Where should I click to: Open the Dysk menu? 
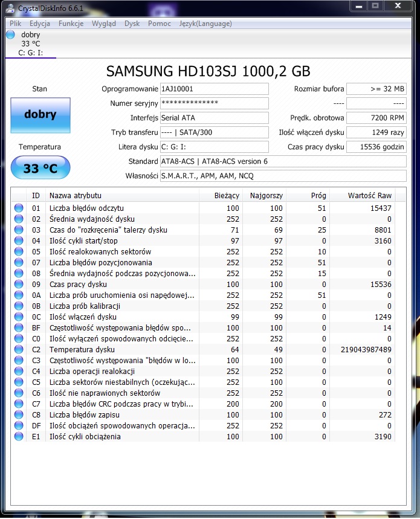click(132, 24)
